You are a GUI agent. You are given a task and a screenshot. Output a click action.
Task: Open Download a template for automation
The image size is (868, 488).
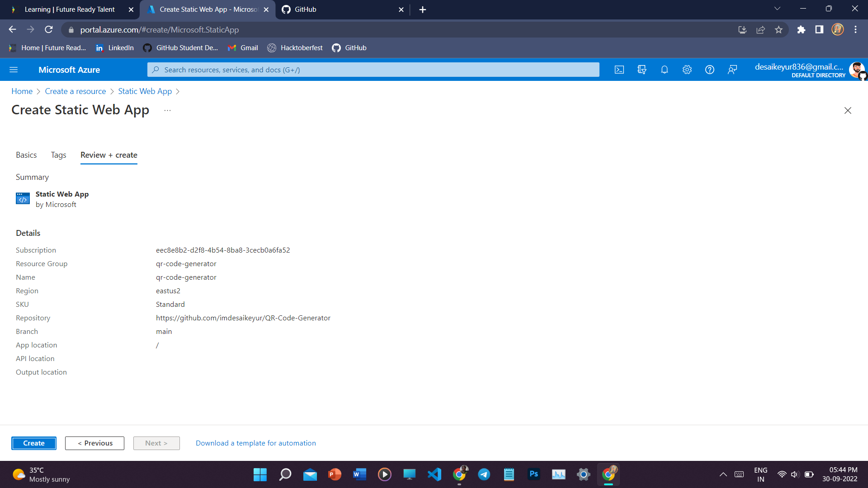click(x=256, y=443)
